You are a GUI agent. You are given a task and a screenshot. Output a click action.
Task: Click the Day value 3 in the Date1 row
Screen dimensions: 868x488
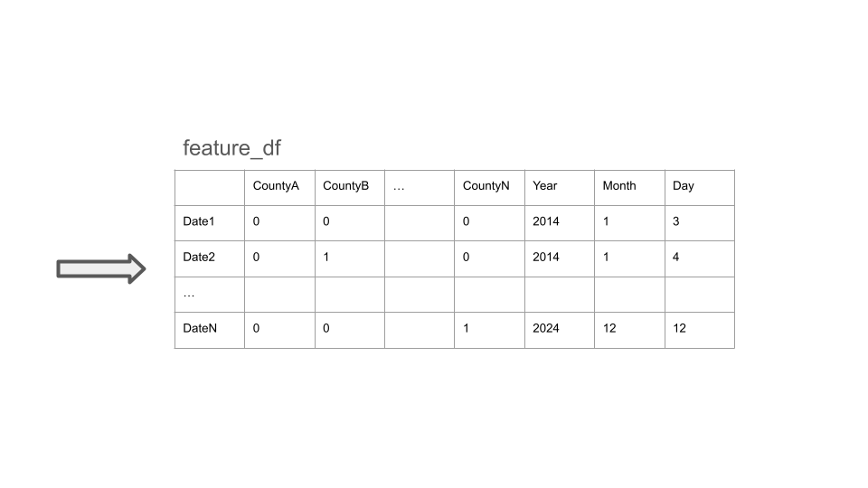coord(676,221)
